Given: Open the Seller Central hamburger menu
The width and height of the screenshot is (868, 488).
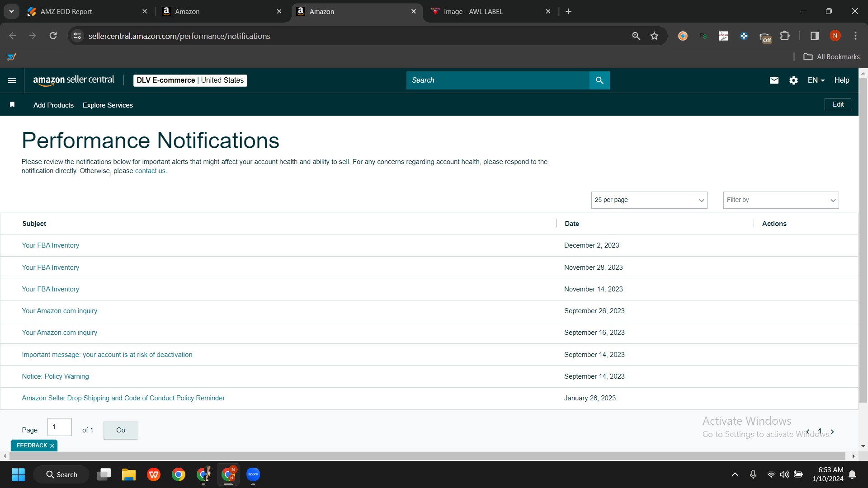Looking at the screenshot, I should point(12,80).
